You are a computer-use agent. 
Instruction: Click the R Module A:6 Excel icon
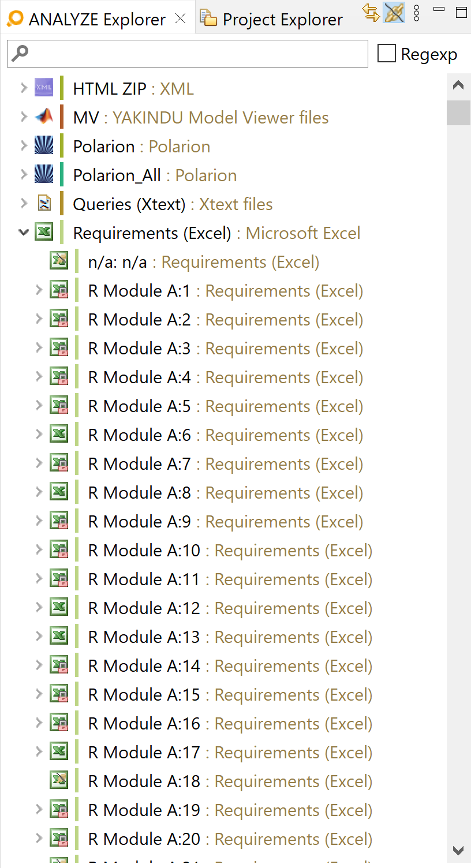point(59,434)
